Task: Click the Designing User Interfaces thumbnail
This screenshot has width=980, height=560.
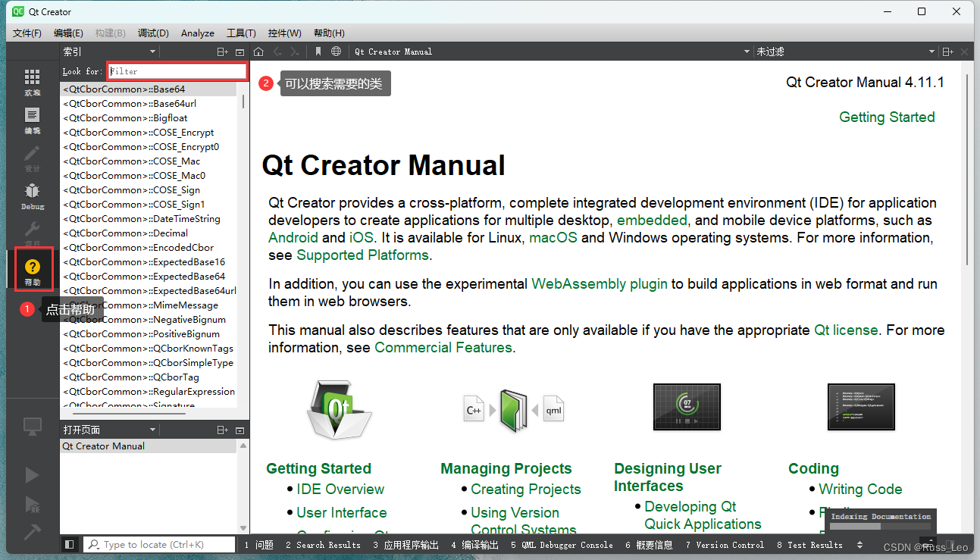Action: (x=687, y=407)
